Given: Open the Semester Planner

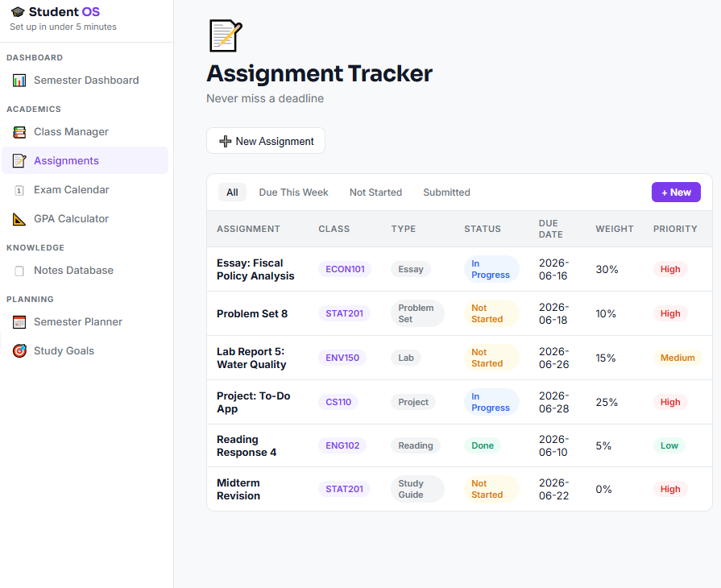Looking at the screenshot, I should pos(85,322).
